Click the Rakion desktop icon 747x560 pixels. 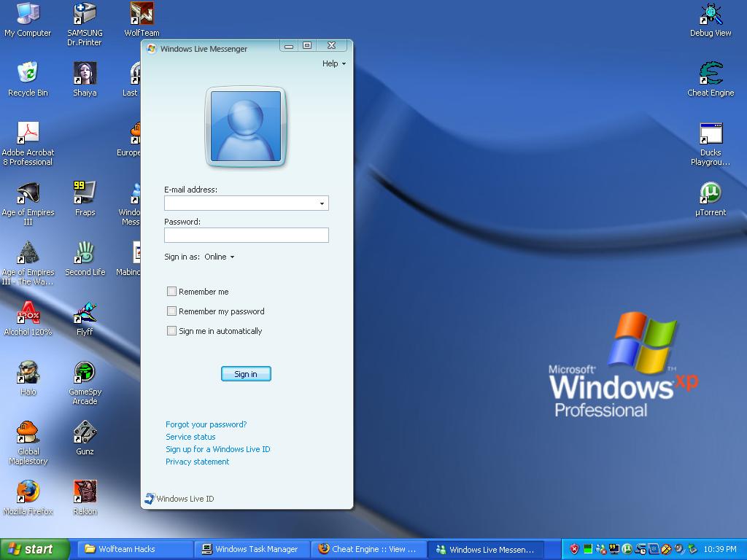click(x=85, y=497)
